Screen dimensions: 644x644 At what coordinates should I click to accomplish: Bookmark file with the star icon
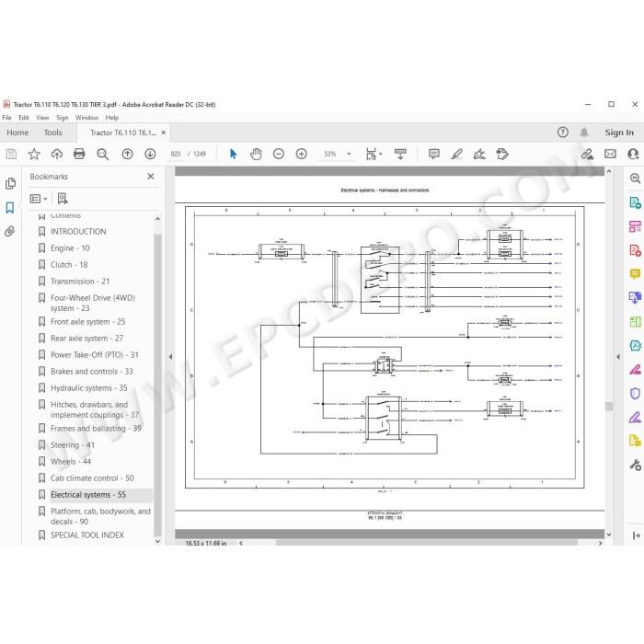(x=34, y=154)
